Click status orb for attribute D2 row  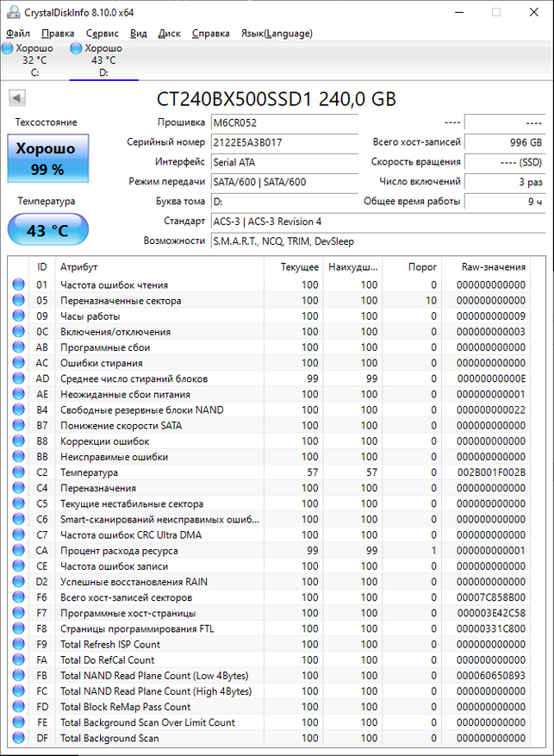[x=19, y=582]
